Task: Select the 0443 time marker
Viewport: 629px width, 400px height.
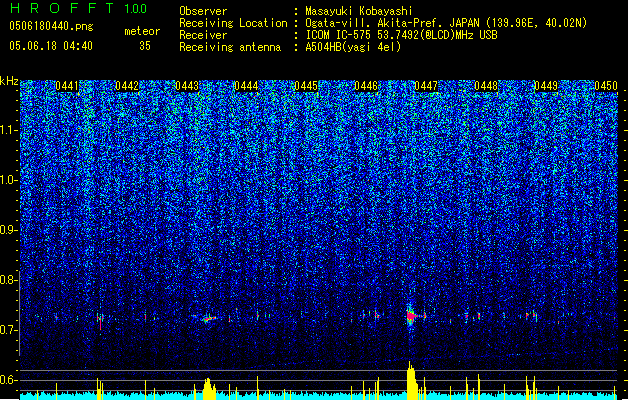Action: click(187, 86)
